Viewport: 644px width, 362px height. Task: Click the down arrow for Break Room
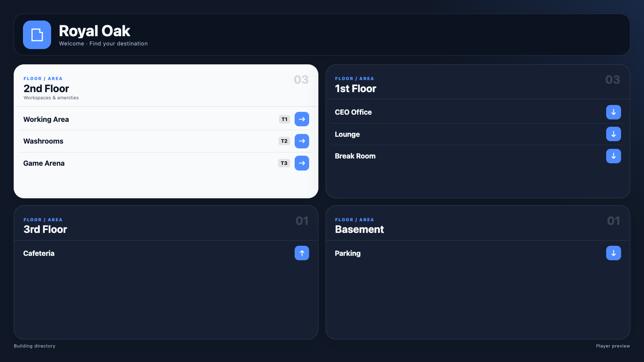tap(613, 156)
